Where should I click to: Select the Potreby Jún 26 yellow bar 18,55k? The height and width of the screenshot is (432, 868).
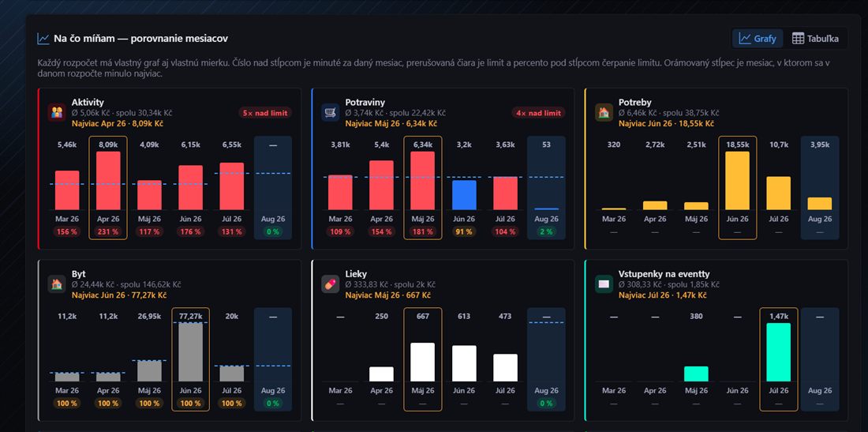(737, 181)
